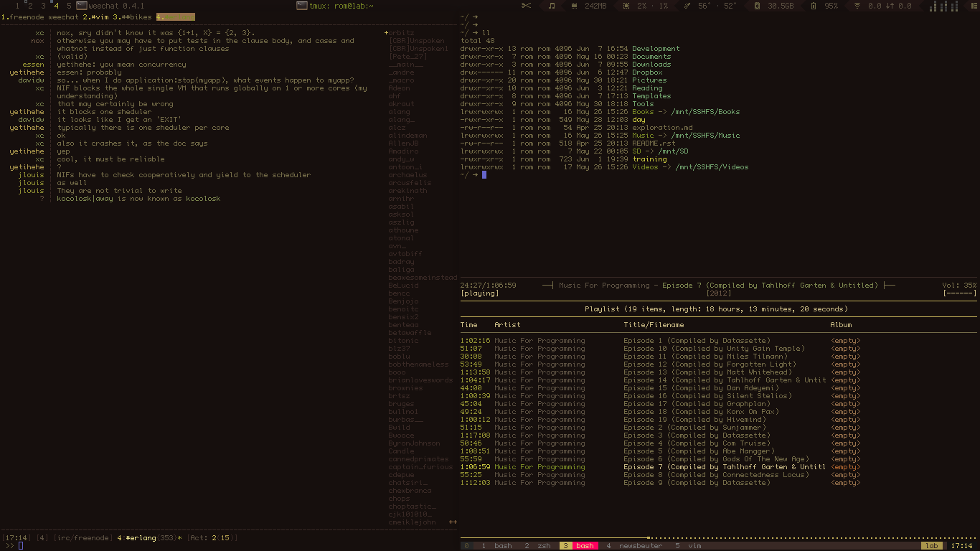
Task: Click the Title/Filename column header
Action: [655, 325]
